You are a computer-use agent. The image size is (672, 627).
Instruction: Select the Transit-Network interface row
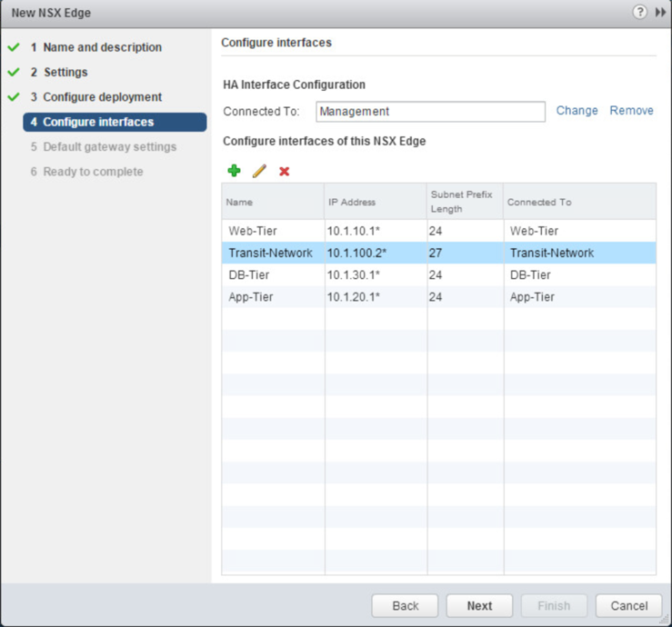[x=438, y=253]
